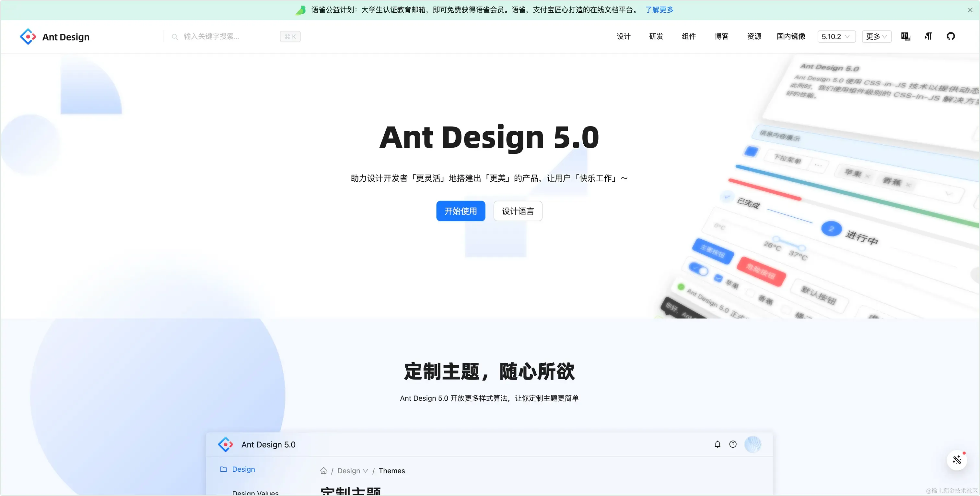Image resolution: width=980 pixels, height=496 pixels.
Task: Click the 定制主题，随心所欲 heading
Action: (489, 371)
